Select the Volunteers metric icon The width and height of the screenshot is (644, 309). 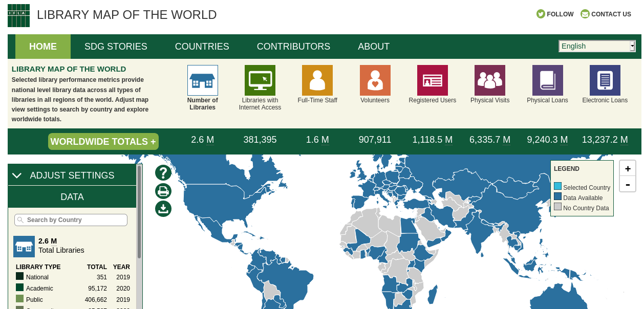pyautogui.click(x=375, y=80)
